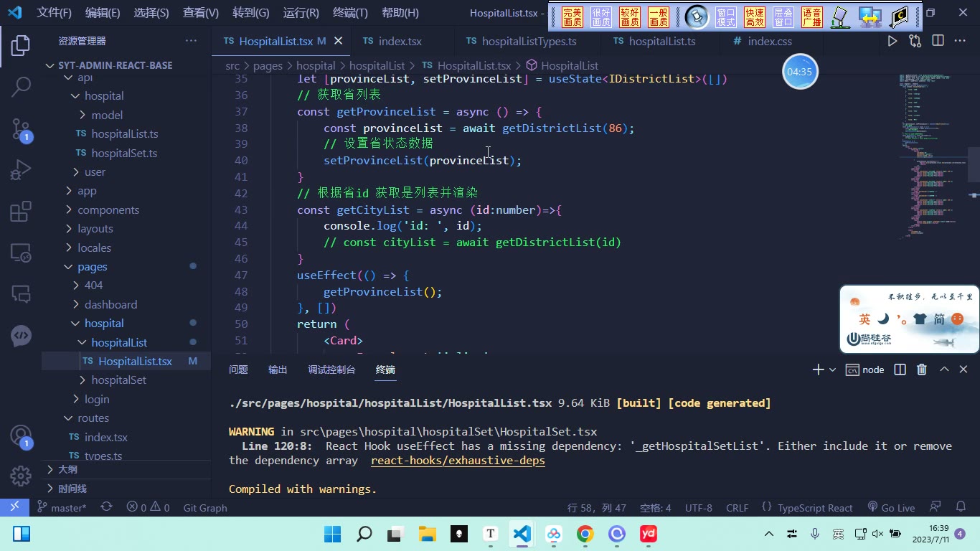Split the terminal panel
The image size is (980, 551).
[x=900, y=369]
